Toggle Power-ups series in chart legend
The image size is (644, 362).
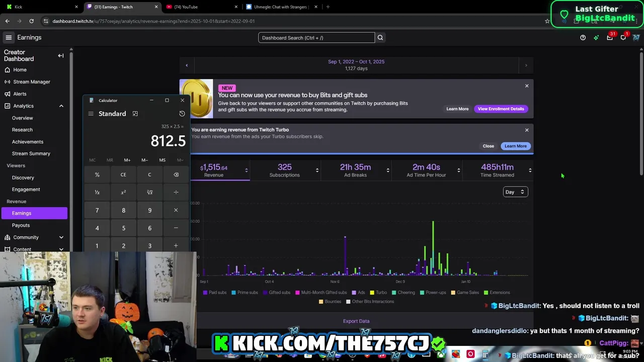433,293
